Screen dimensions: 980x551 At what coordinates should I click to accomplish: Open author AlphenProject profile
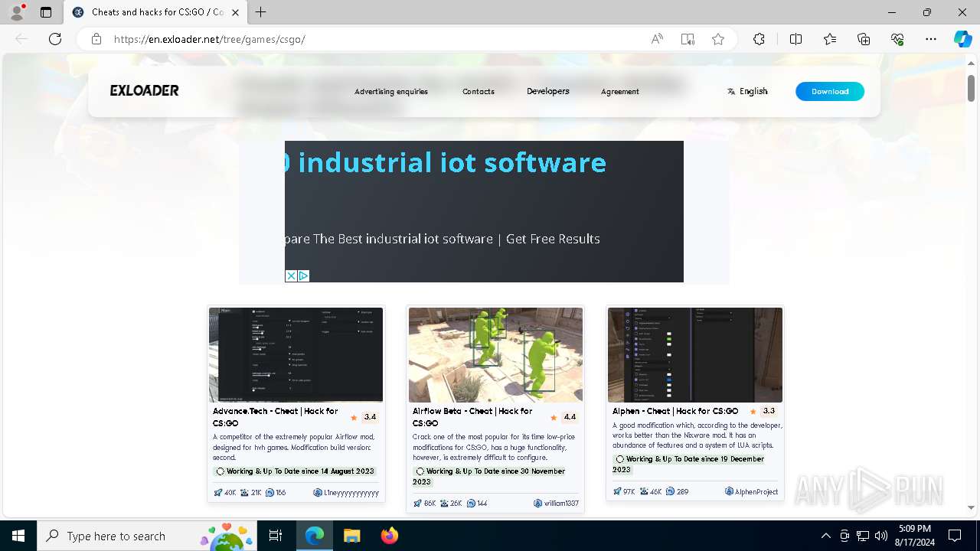751,491
